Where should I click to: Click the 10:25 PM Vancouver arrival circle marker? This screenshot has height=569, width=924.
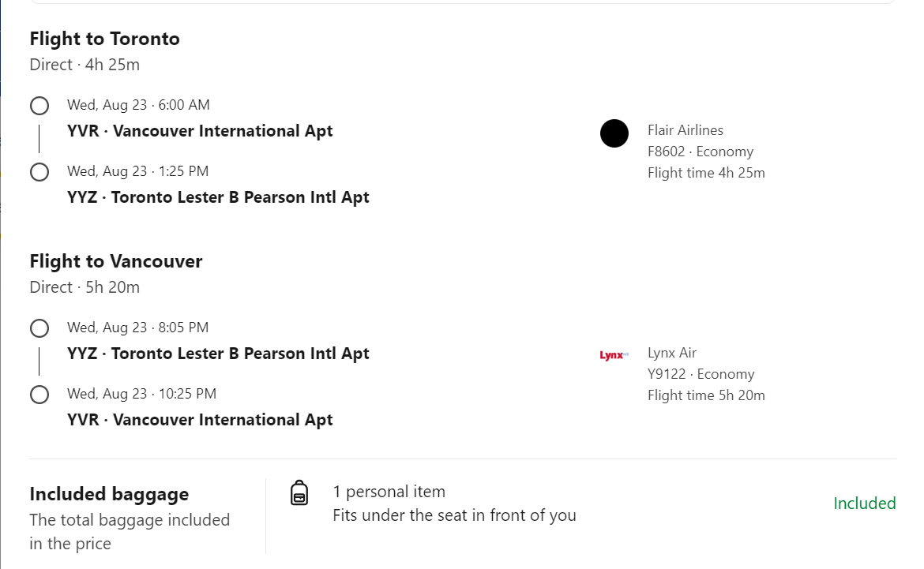pyautogui.click(x=39, y=395)
